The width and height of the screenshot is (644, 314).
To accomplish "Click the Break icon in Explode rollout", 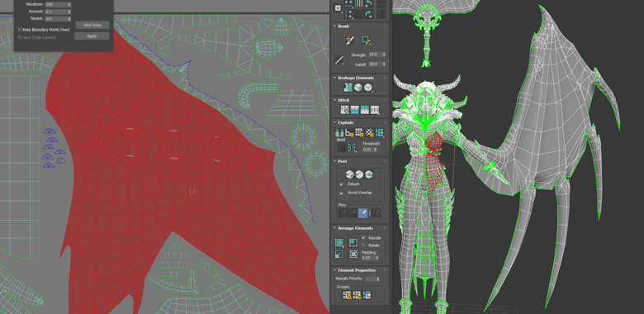I will click(x=339, y=133).
